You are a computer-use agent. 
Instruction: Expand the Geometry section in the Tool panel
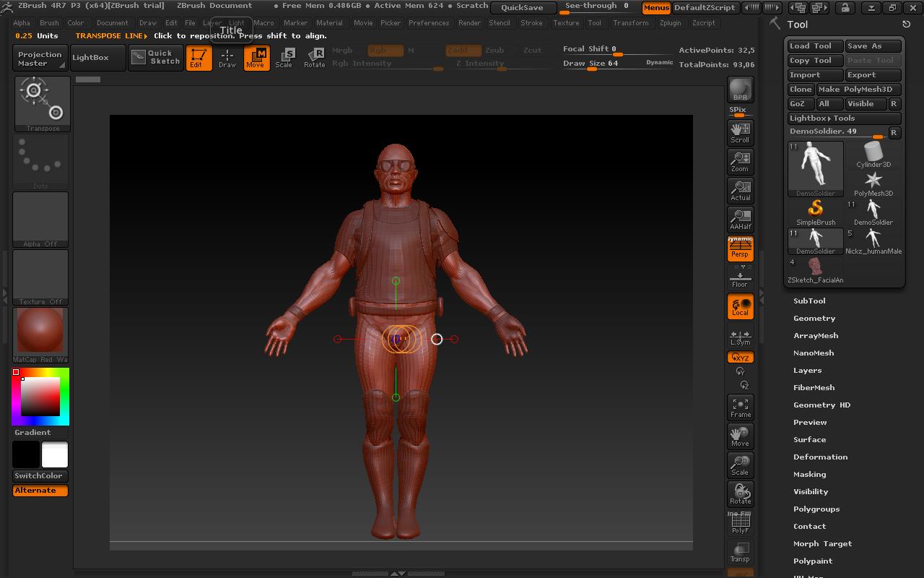pyautogui.click(x=815, y=318)
